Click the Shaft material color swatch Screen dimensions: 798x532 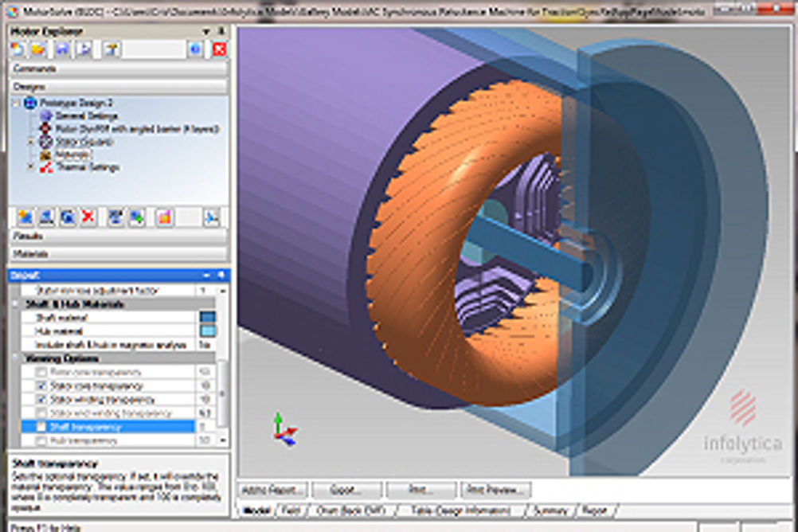208,318
